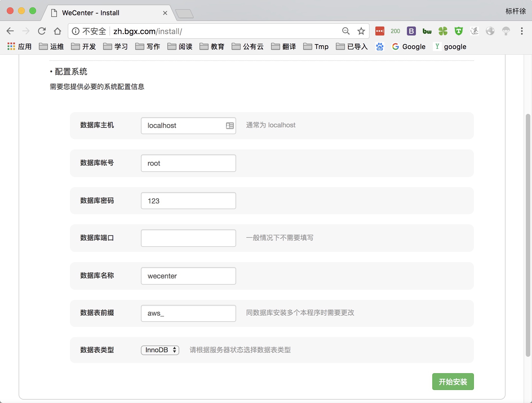532x403 pixels.
Task: Open the purple B extension
Action: pyautogui.click(x=411, y=31)
